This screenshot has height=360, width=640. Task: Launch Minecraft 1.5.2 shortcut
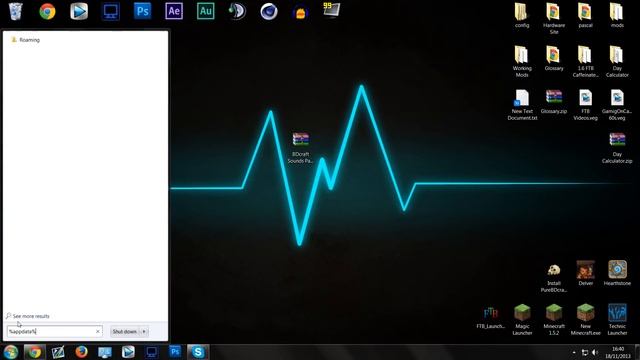coord(553,320)
